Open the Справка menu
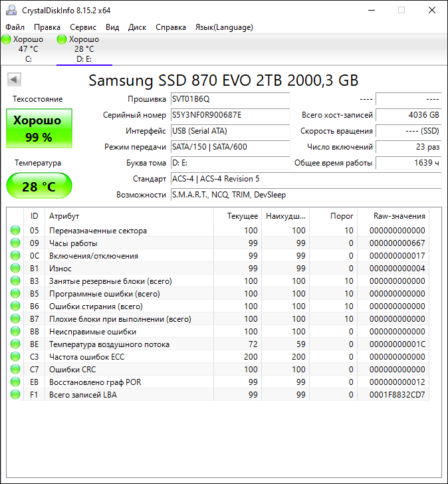The image size is (448, 484). tap(171, 27)
